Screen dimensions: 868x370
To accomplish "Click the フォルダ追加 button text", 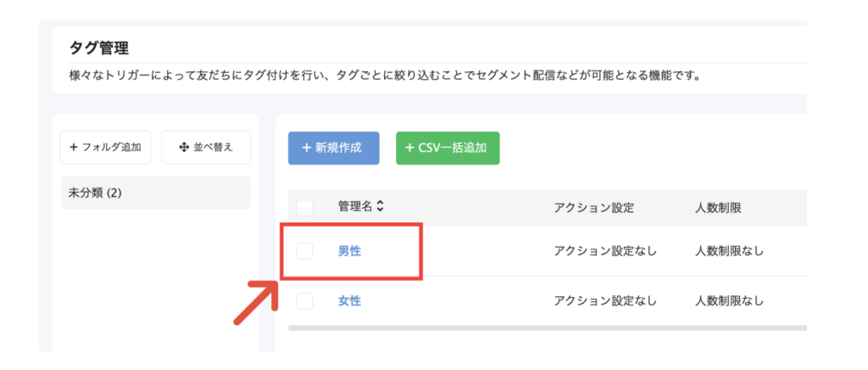I will 111,148.
